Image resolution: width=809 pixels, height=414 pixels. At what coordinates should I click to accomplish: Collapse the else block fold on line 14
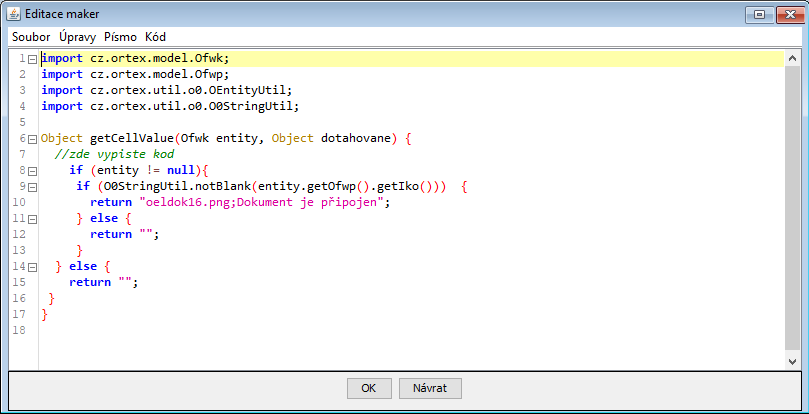pos(32,267)
